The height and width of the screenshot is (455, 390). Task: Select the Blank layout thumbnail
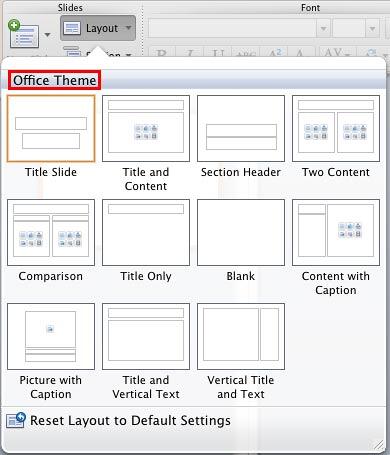pyautogui.click(x=241, y=232)
